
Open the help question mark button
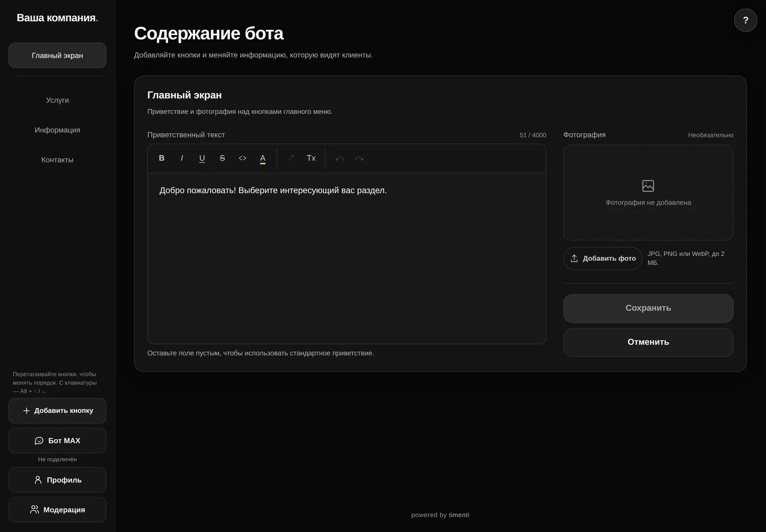coord(746,20)
